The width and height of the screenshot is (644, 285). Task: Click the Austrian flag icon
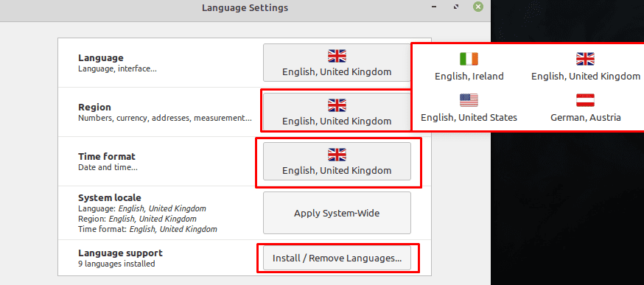[x=585, y=100]
